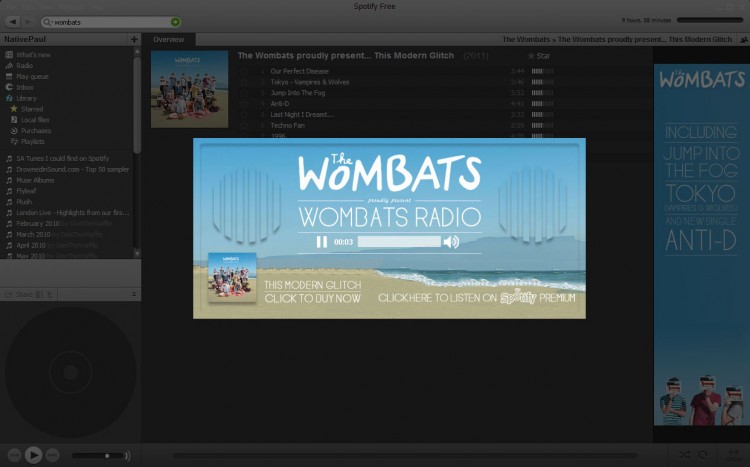Go forward with the navigation forward arrow
The width and height of the screenshot is (750, 467).
pos(28,22)
